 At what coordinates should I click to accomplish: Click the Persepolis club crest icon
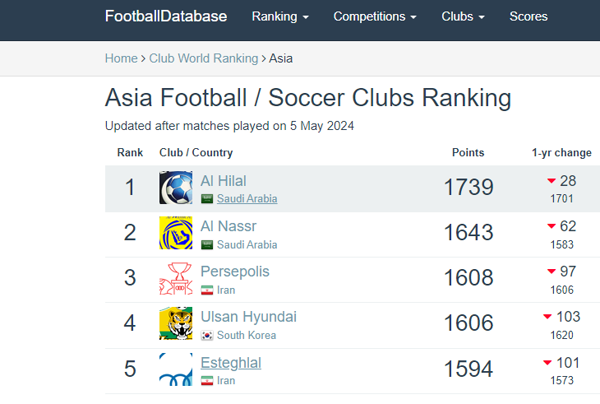(x=176, y=278)
